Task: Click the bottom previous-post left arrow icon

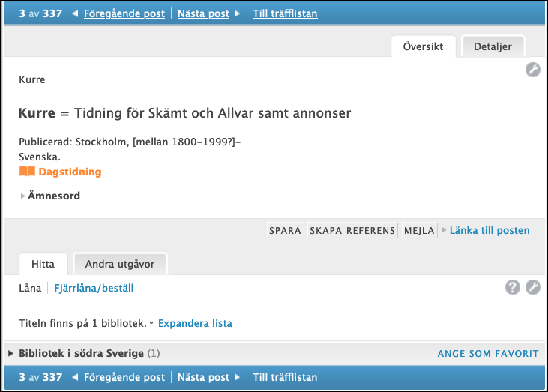Action: pos(75,377)
